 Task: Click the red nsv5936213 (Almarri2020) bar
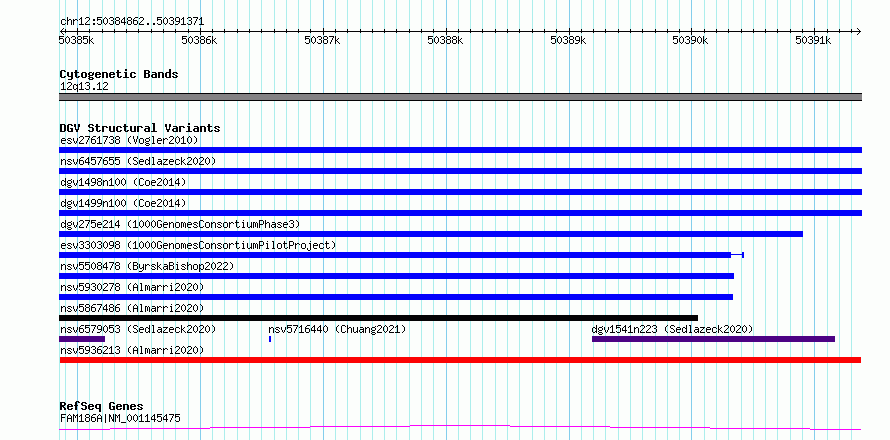click(460, 360)
